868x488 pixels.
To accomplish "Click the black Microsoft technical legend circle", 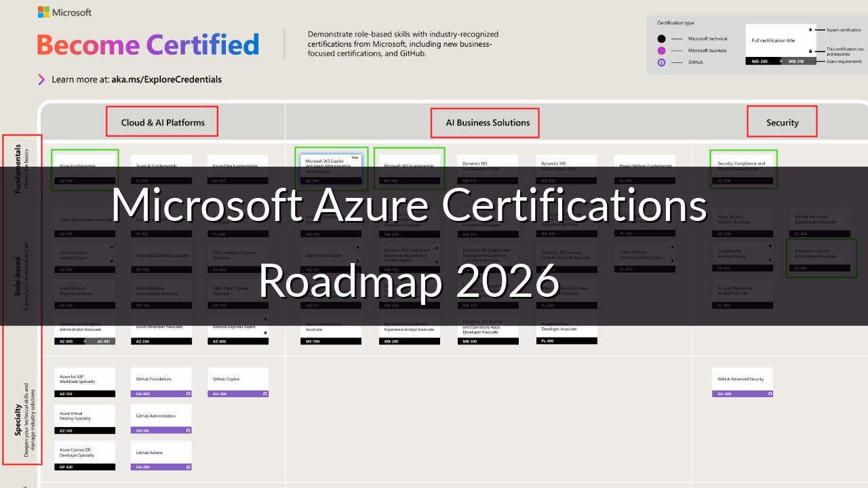I will pos(661,39).
